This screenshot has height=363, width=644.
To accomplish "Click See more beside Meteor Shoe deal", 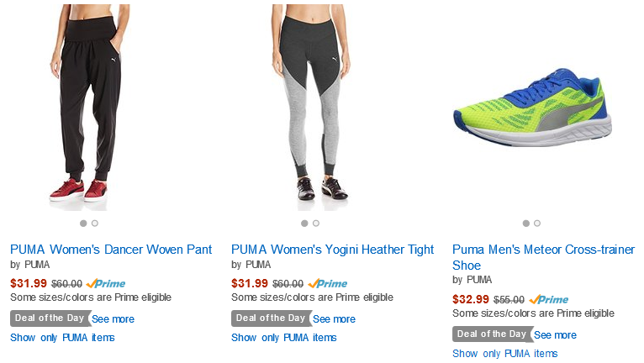I will point(555,335).
